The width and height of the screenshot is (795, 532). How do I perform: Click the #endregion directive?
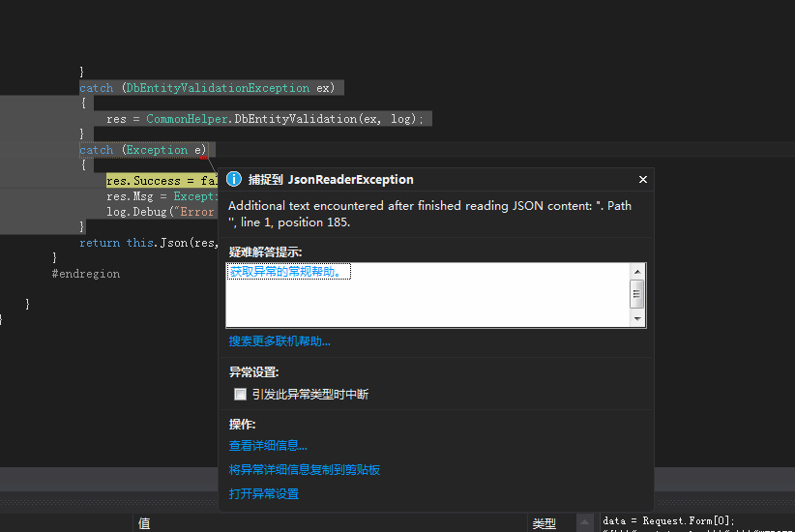tap(86, 274)
